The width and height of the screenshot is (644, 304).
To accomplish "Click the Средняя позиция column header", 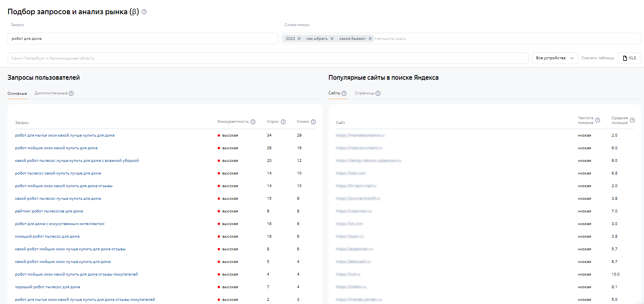I will 620,120.
